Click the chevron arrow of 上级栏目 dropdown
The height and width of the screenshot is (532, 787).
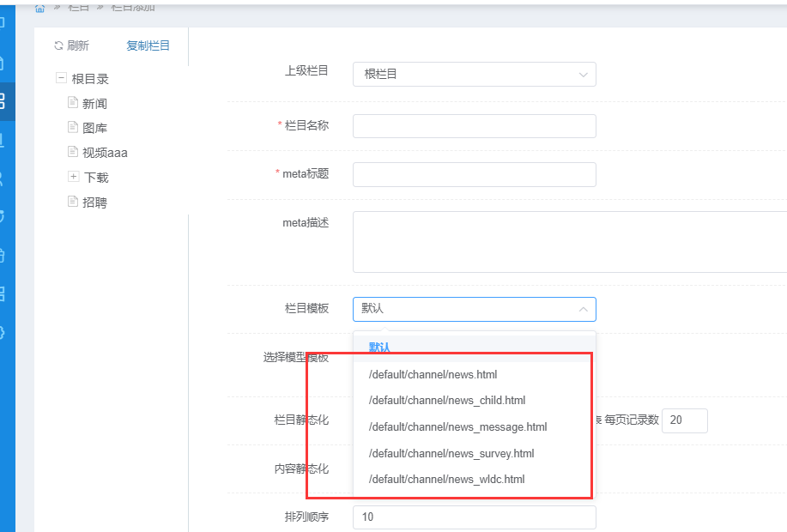click(584, 75)
